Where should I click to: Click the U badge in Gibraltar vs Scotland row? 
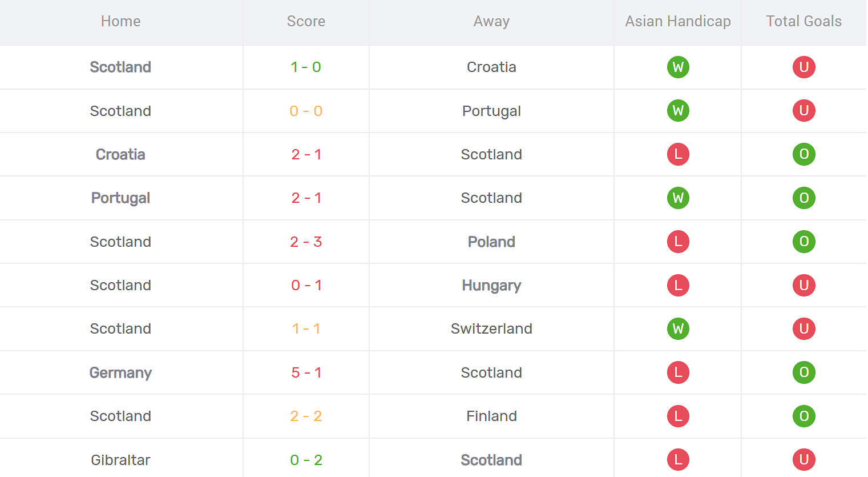[x=804, y=459]
